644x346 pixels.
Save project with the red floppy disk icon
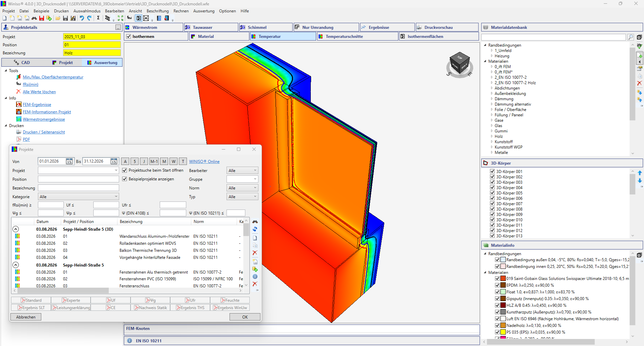click(x=42, y=18)
